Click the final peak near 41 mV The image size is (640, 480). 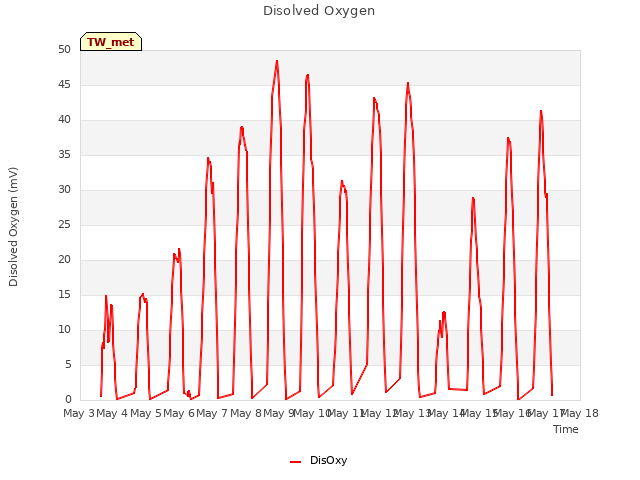pos(541,111)
